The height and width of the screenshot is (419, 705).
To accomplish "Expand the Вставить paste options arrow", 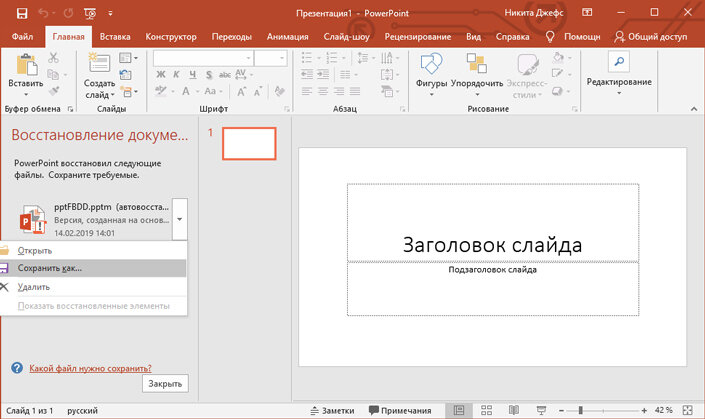I will click(x=26, y=94).
